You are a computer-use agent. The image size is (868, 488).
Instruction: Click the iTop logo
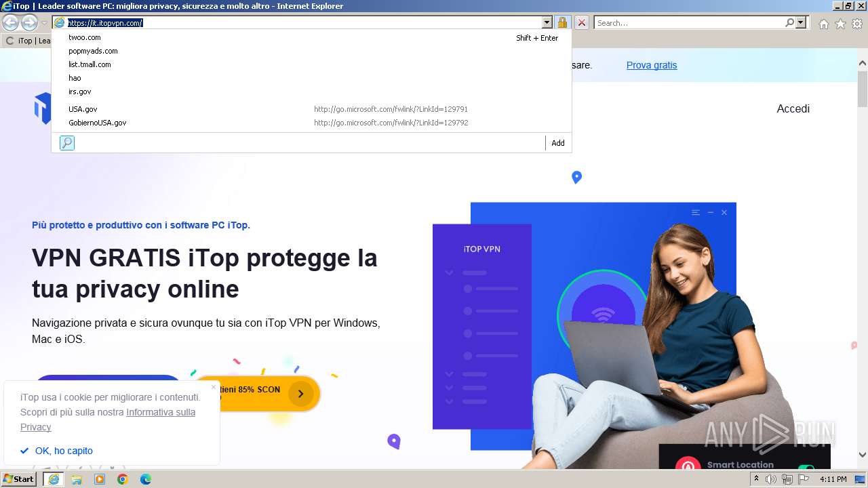[43, 108]
